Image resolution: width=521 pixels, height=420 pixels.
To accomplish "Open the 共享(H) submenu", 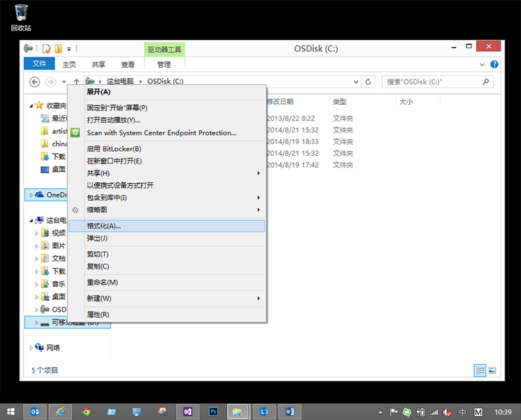I will 166,173.
